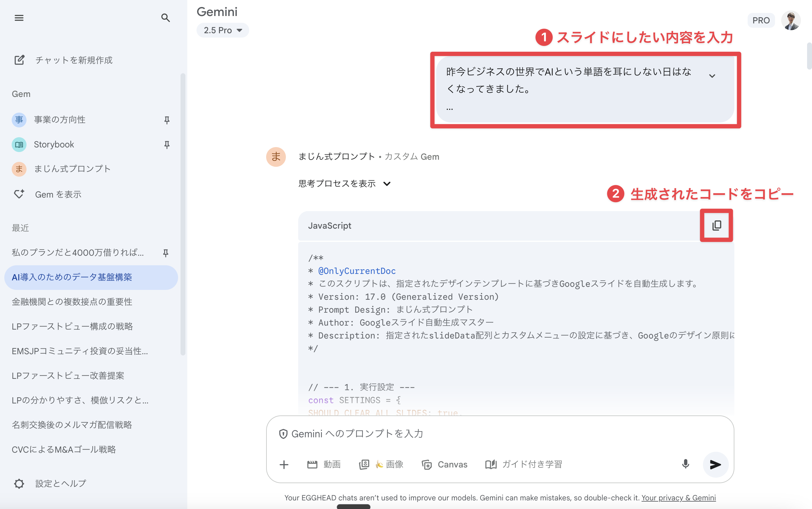Toggle pin on 事業の方向性 Gem

pyautogui.click(x=167, y=120)
